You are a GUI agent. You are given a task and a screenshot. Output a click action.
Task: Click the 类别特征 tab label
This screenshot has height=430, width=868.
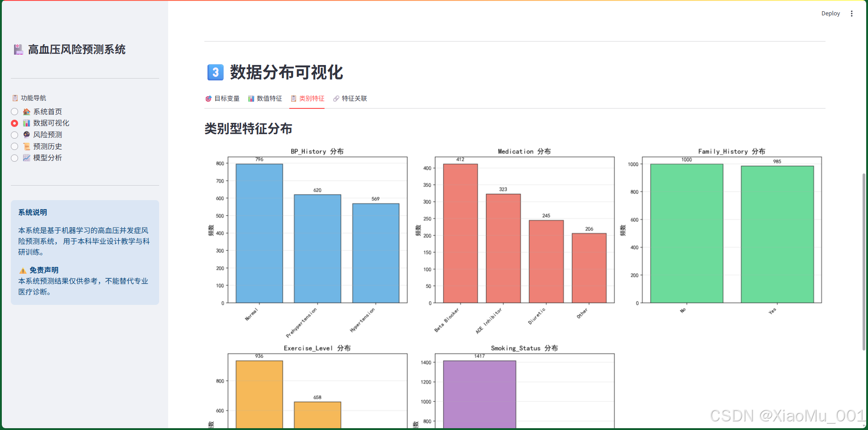click(311, 98)
